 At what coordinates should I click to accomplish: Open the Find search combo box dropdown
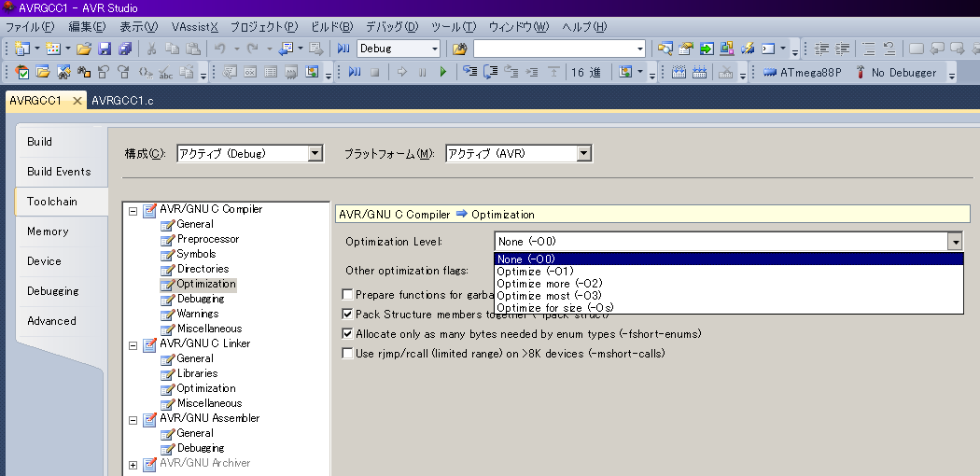point(640,49)
